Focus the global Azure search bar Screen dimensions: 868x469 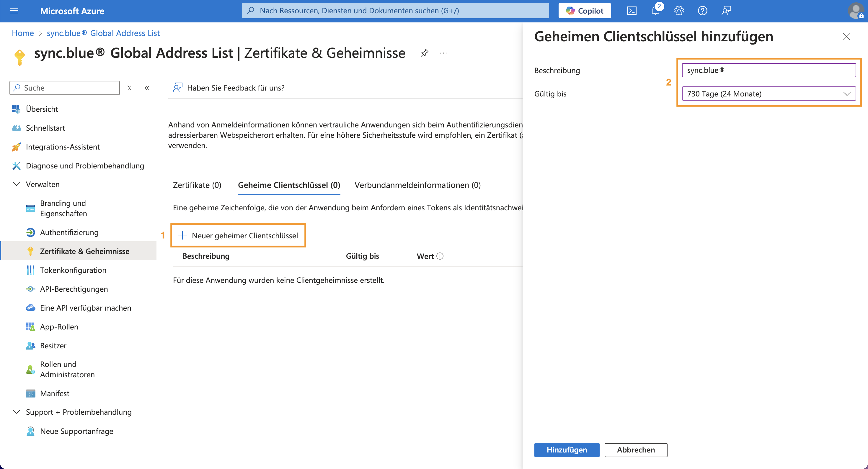pyautogui.click(x=395, y=11)
